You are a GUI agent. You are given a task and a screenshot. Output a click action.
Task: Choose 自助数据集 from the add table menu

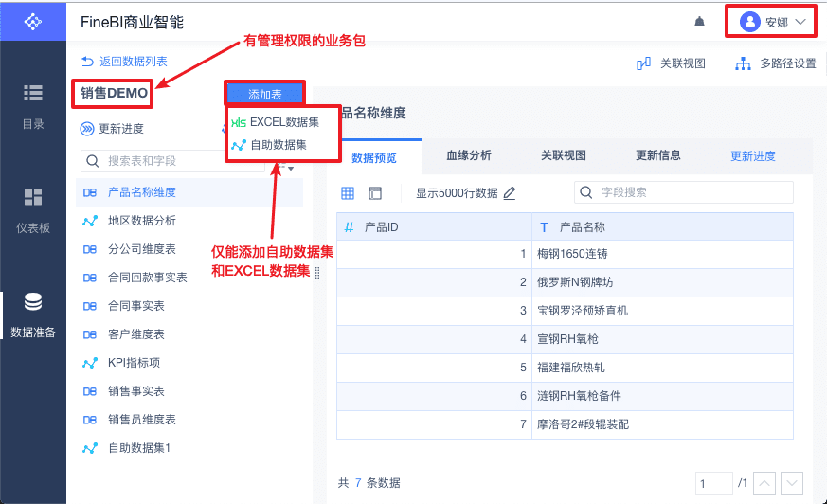pyautogui.click(x=278, y=145)
